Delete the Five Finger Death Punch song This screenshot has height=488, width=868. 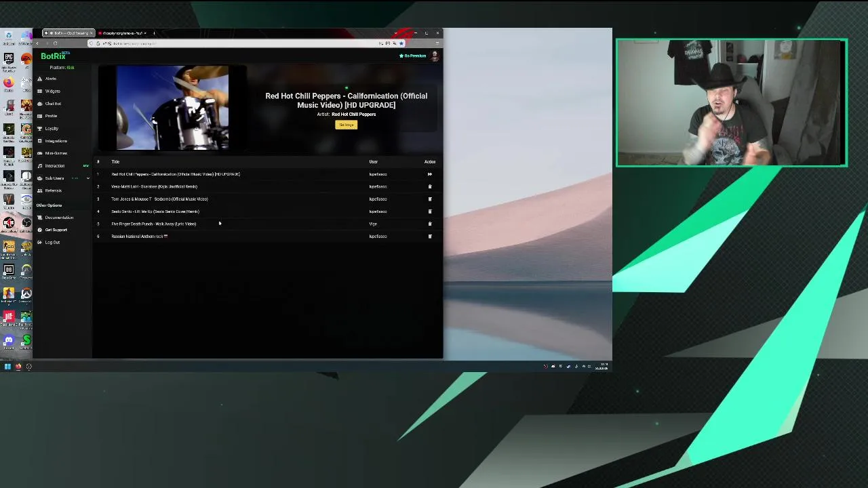(x=429, y=224)
